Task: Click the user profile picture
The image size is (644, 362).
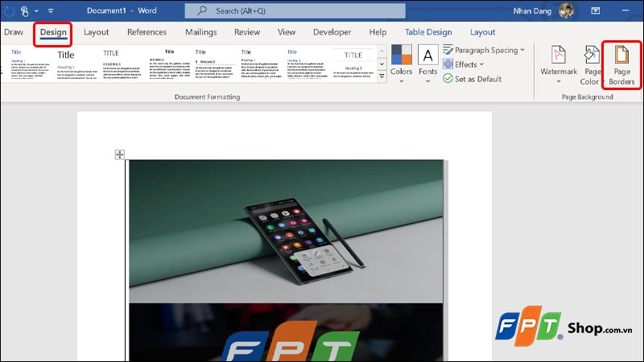Action: (567, 10)
